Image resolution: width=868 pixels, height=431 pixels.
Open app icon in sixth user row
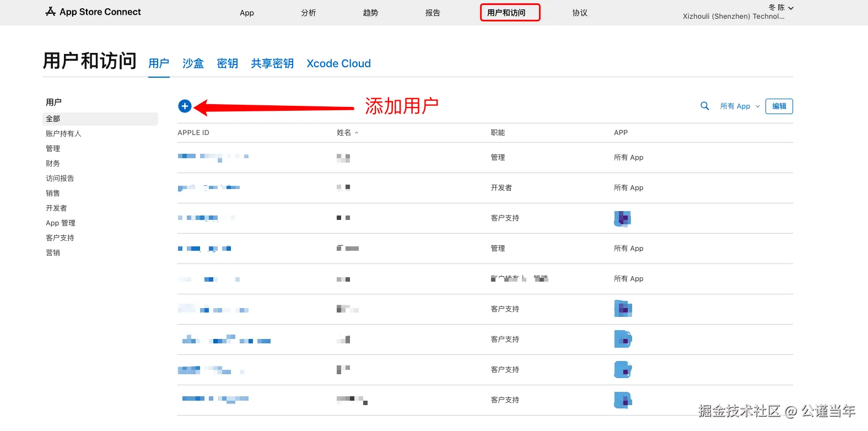(623, 309)
